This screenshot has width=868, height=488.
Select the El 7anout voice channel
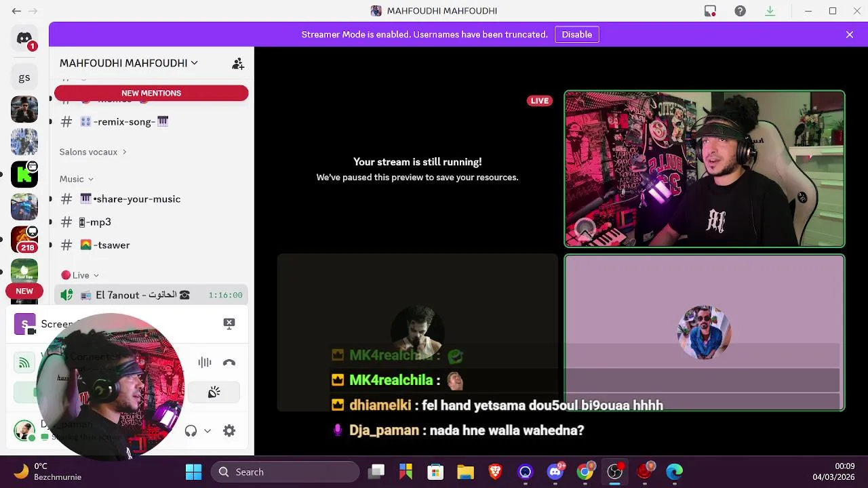pos(151,295)
